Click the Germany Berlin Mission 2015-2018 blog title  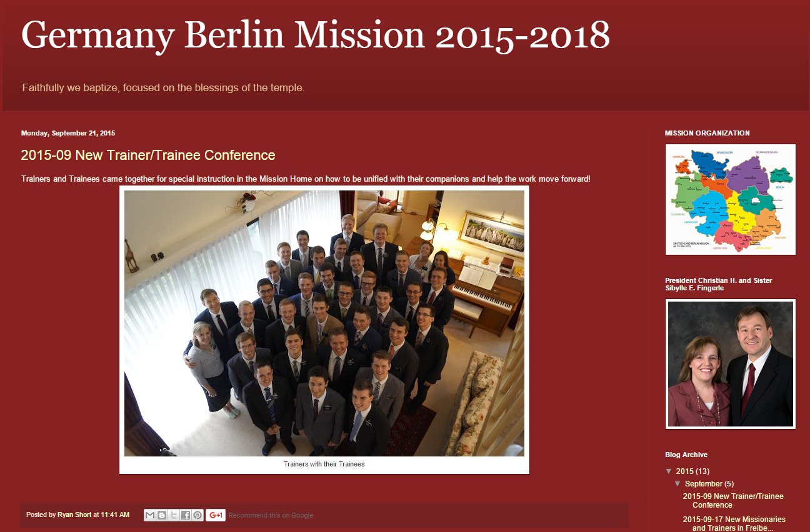pos(316,35)
